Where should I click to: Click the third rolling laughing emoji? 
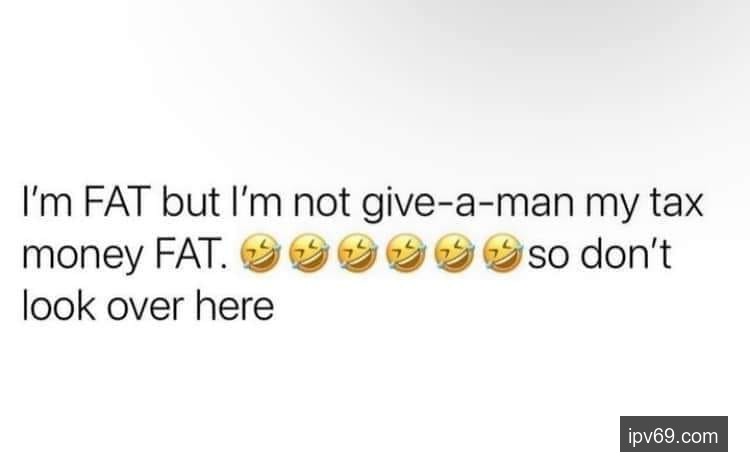click(357, 253)
